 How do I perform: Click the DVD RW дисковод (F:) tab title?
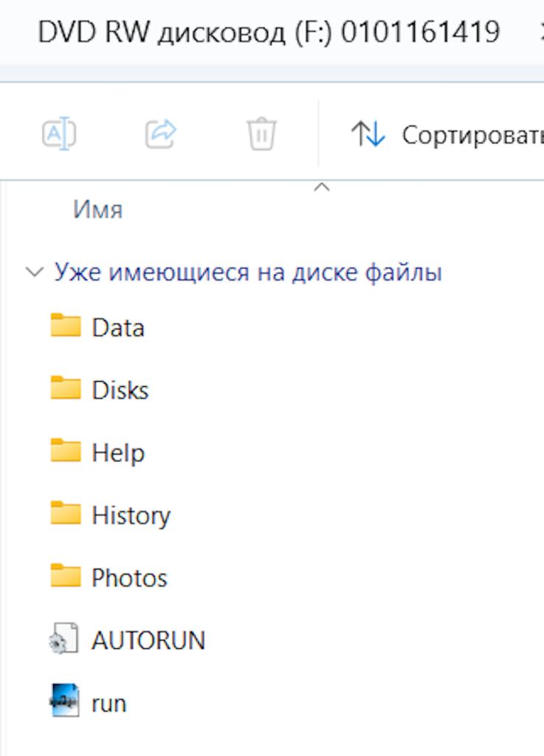point(269,32)
